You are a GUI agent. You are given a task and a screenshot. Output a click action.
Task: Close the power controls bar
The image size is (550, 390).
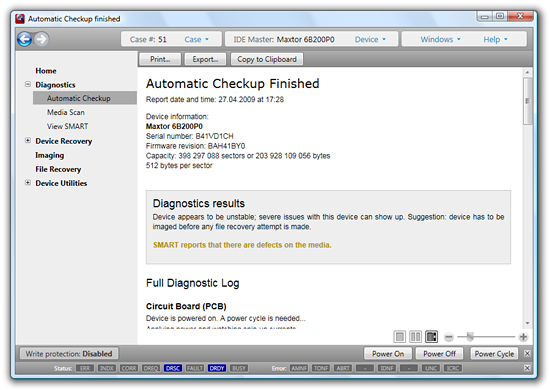(527, 354)
